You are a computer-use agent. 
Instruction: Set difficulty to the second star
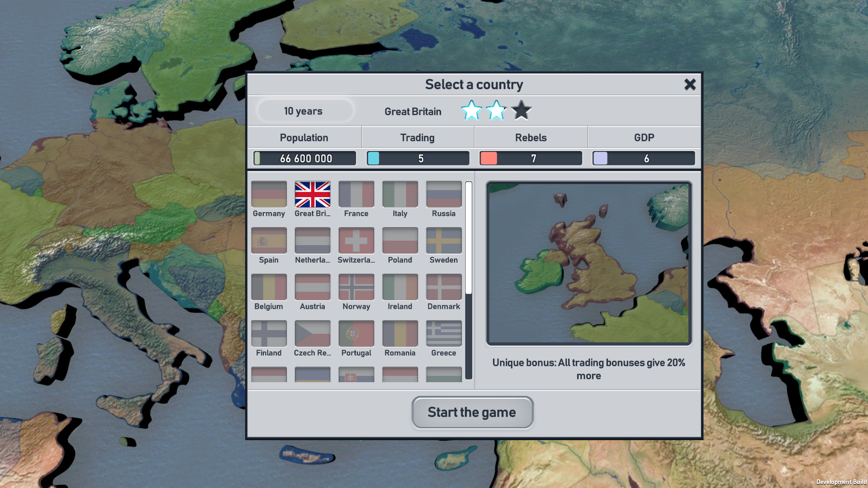pyautogui.click(x=496, y=110)
